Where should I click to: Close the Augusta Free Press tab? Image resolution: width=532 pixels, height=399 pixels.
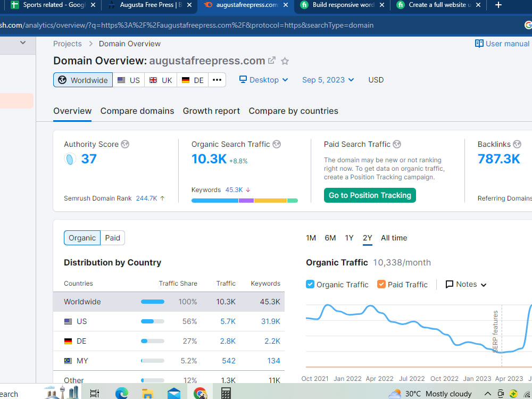(x=189, y=5)
